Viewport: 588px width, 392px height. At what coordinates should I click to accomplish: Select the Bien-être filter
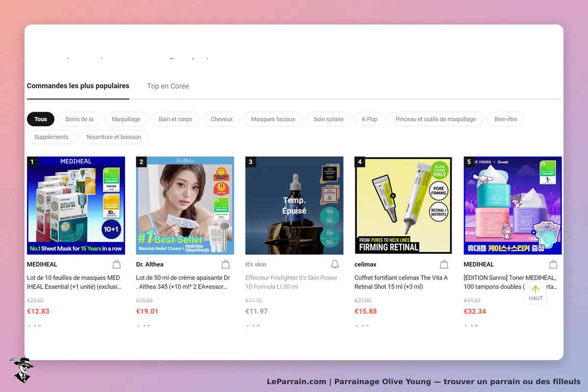click(506, 119)
